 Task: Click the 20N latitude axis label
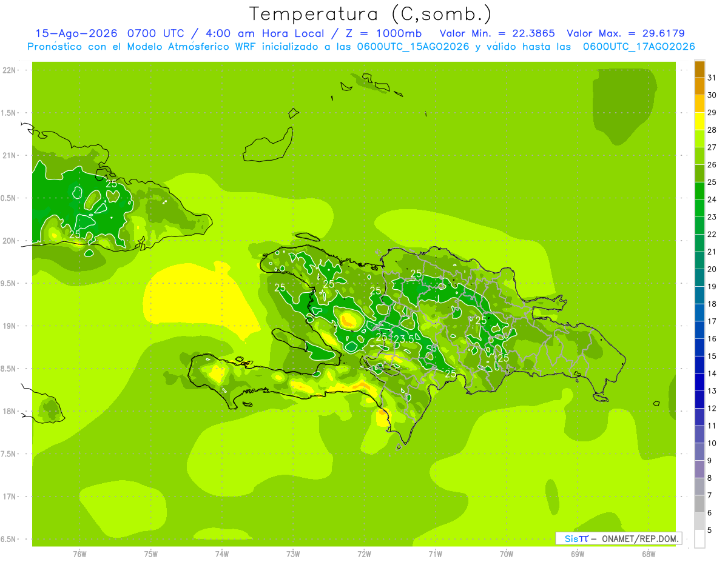click(x=9, y=241)
